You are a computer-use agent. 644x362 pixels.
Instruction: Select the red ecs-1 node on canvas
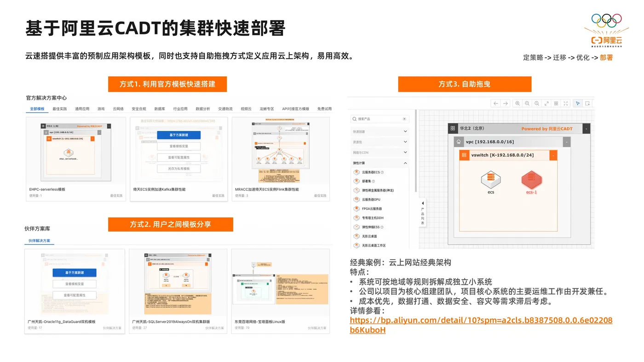pos(531,179)
